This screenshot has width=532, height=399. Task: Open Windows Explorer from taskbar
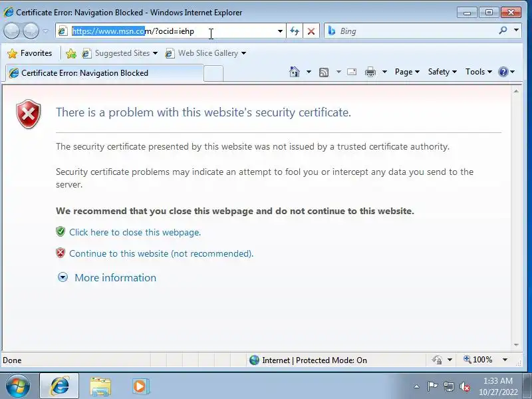(x=100, y=386)
